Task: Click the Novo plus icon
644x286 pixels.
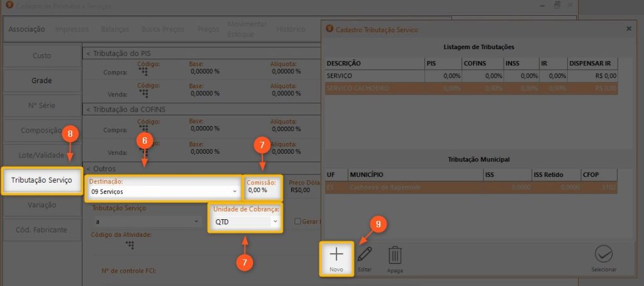Action: [x=336, y=255]
